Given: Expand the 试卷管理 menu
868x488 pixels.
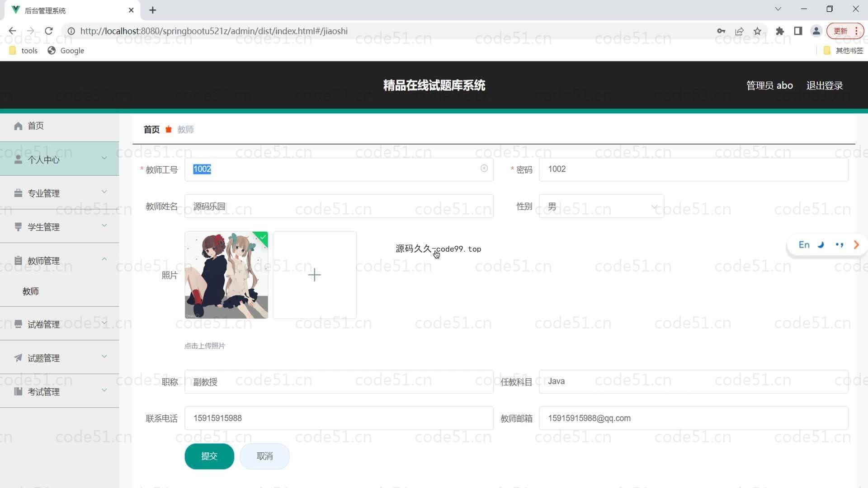Looking at the screenshot, I should (x=60, y=324).
